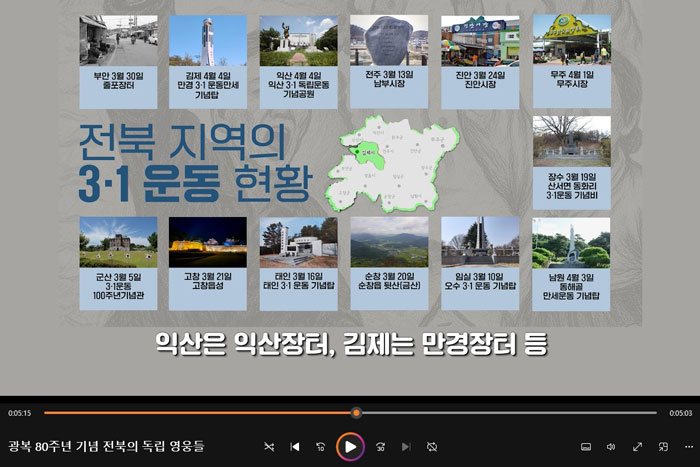Toggle repeat mode
Screen dimensions: 700x467
432,446
